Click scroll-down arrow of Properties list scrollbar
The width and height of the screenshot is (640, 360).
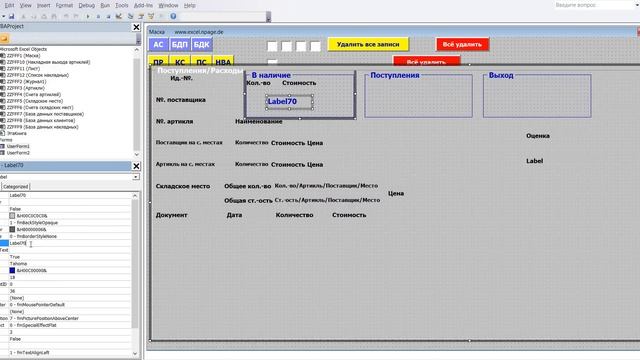(x=136, y=353)
